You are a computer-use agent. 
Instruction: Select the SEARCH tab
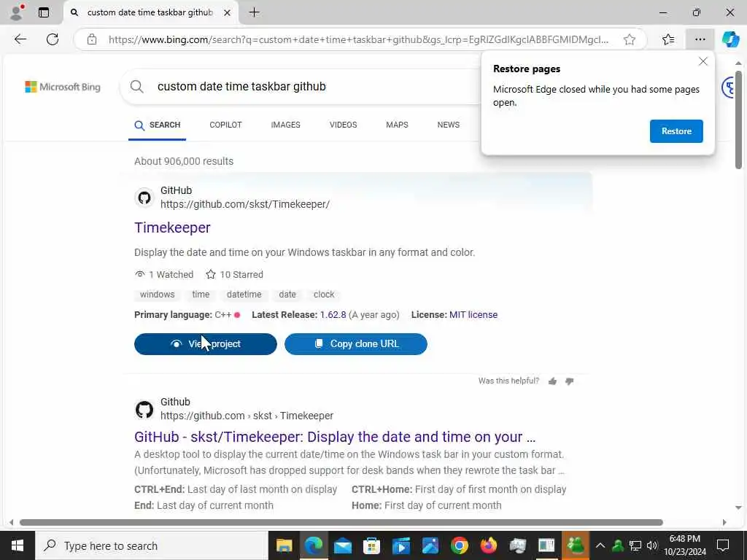pyautogui.click(x=158, y=125)
